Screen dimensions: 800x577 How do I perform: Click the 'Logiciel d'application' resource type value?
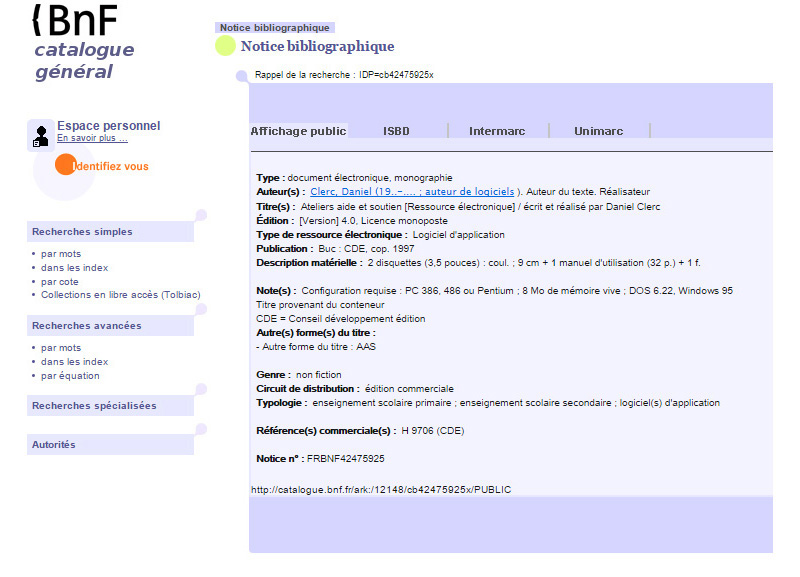point(459,235)
